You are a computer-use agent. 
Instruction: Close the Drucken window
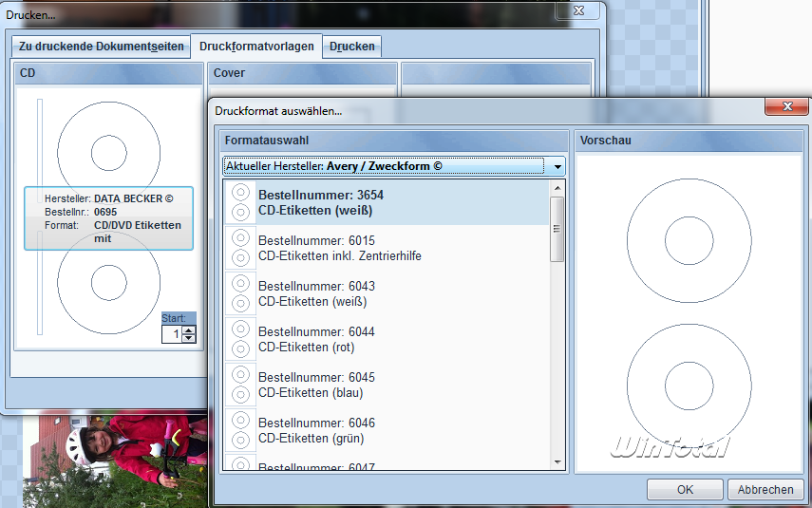[x=578, y=10]
